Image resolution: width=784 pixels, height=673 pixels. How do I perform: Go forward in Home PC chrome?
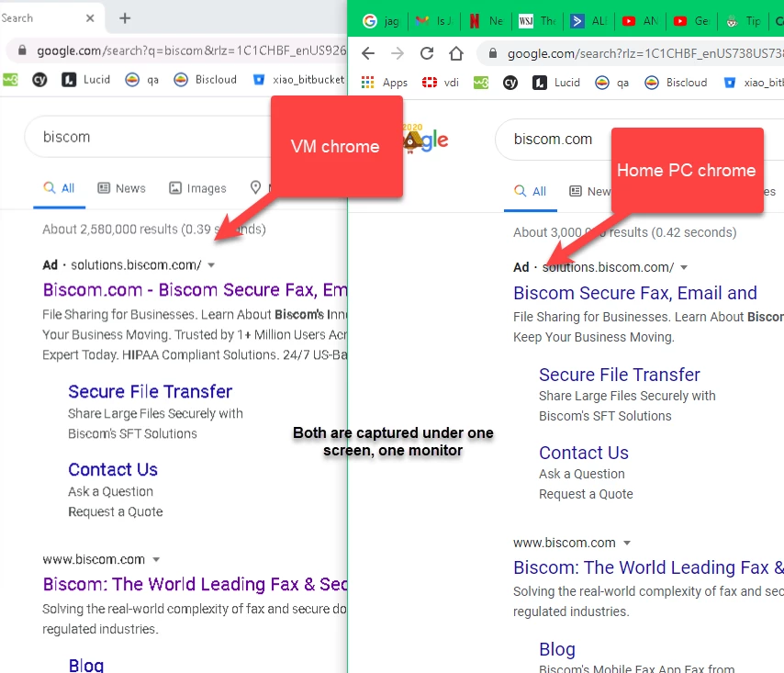pos(398,53)
